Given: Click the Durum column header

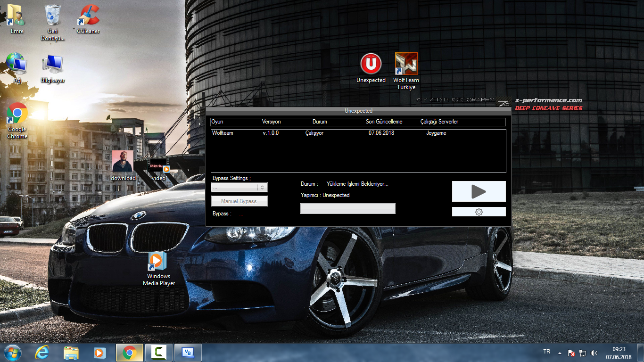Looking at the screenshot, I should pos(320,122).
